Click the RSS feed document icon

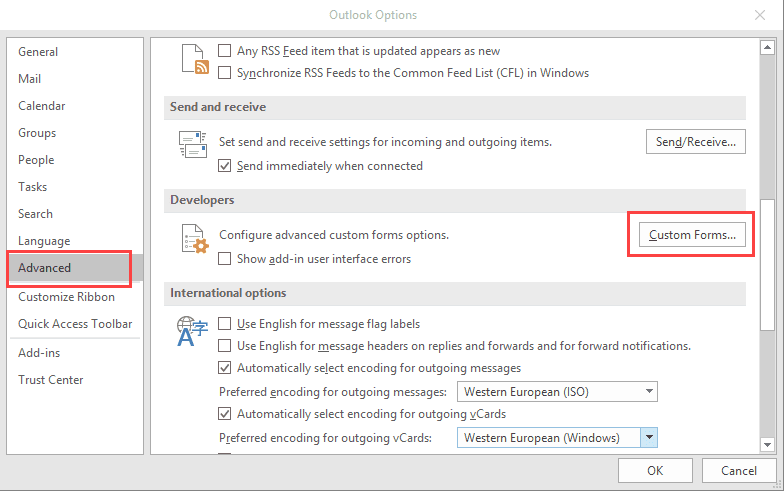[195, 60]
